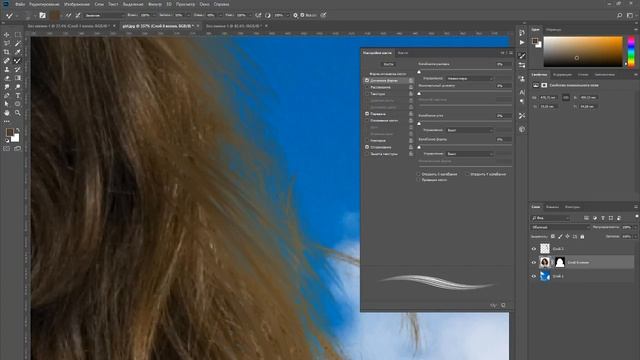Select the Zoom magnifier tool
The width and height of the screenshot is (640, 360).
coord(18,113)
